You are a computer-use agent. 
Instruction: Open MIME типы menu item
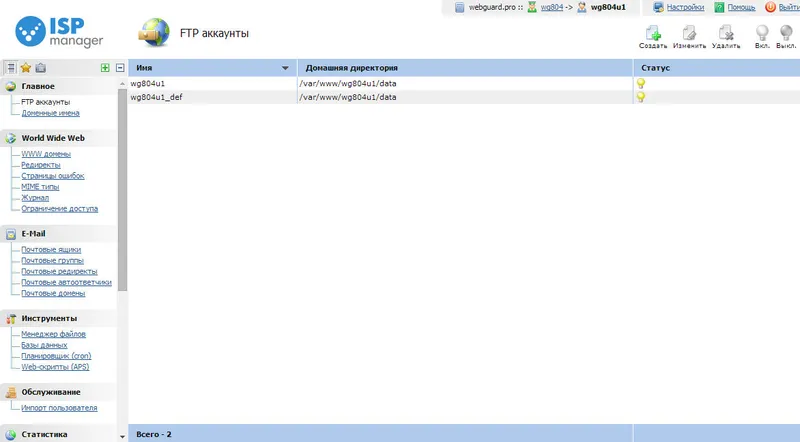(40, 187)
